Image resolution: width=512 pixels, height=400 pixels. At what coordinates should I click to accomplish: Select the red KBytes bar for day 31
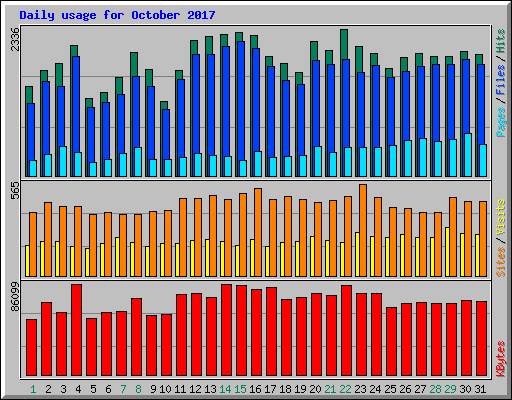481,339
